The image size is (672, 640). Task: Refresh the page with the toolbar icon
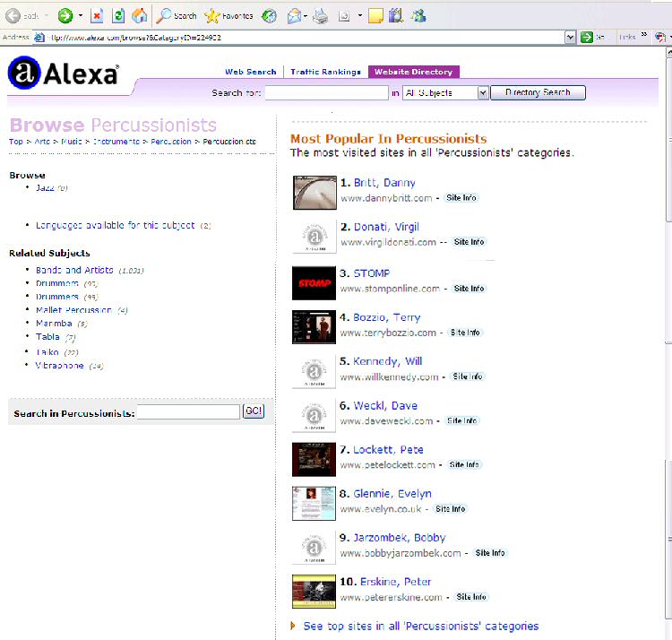pyautogui.click(x=117, y=15)
